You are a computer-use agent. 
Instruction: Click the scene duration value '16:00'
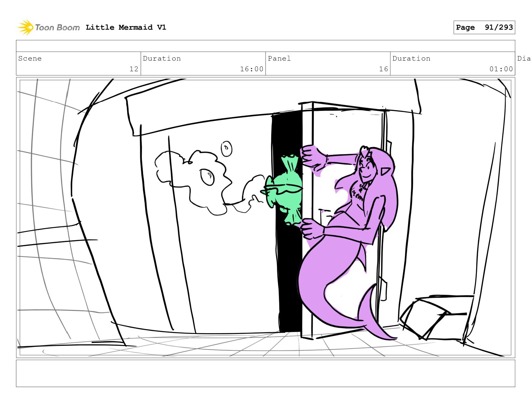pos(251,69)
